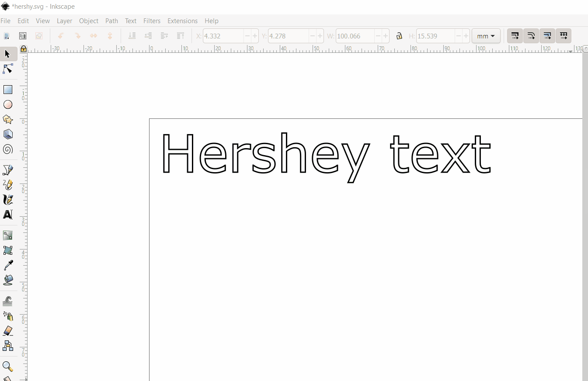Increase the W width with plus
The height and width of the screenshot is (381, 588).
(386, 36)
